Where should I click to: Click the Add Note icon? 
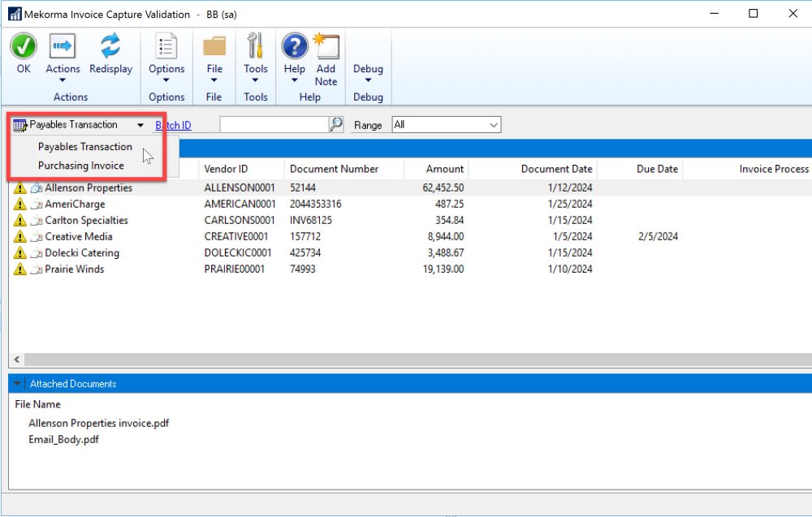pyautogui.click(x=326, y=46)
